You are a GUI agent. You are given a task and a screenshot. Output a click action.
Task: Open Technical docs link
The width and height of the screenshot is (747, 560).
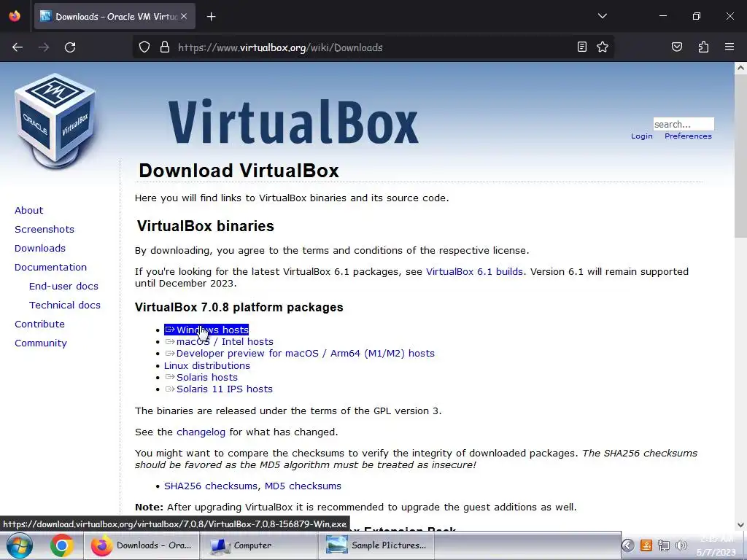click(65, 306)
